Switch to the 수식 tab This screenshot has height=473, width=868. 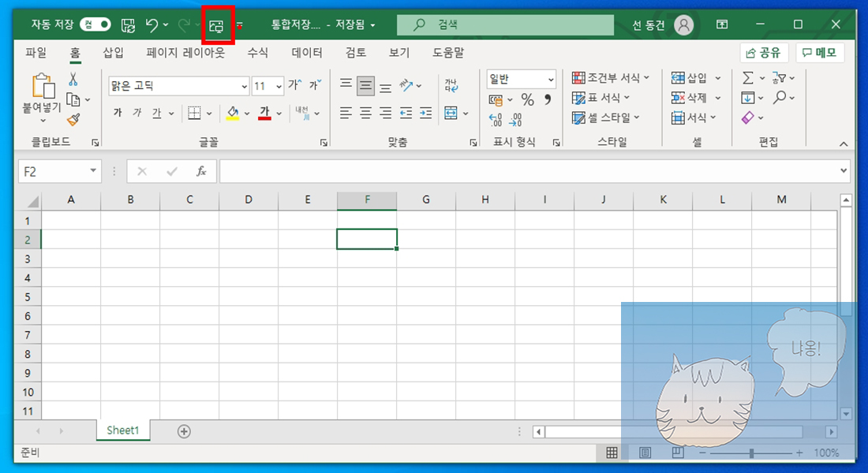pos(257,53)
